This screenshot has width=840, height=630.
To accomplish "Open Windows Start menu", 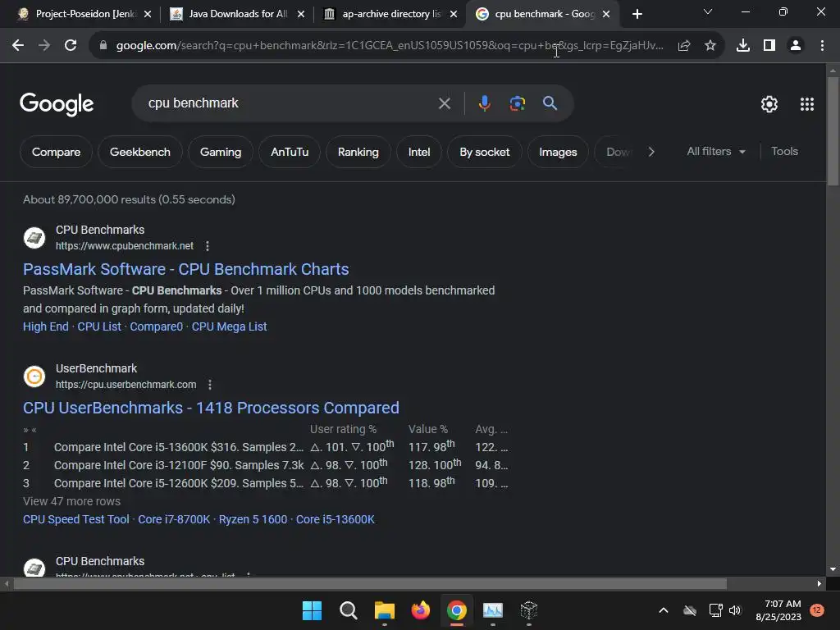I will click(x=312, y=610).
